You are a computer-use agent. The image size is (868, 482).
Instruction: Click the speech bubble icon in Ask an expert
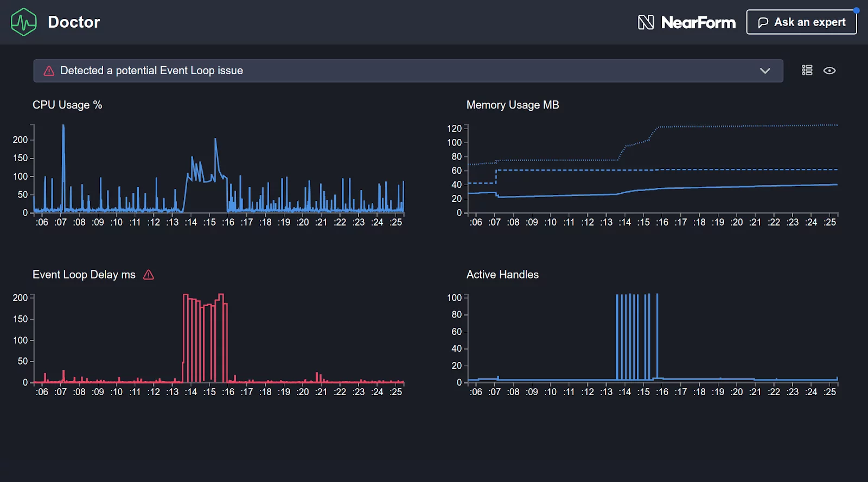[763, 23]
